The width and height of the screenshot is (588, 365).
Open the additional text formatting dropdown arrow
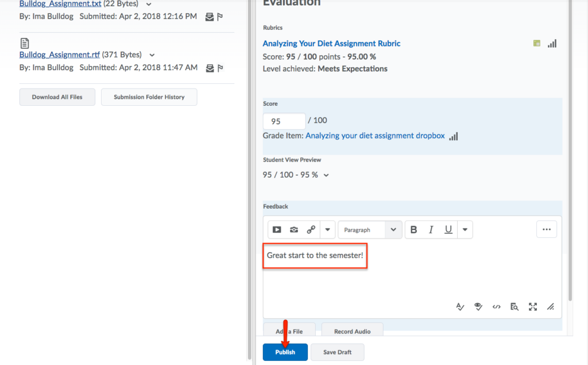click(x=465, y=230)
